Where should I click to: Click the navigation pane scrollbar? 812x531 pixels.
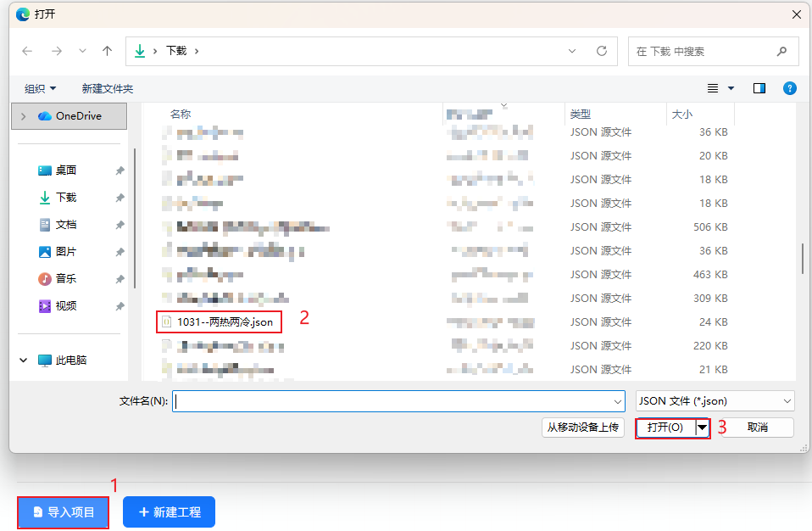point(135,218)
